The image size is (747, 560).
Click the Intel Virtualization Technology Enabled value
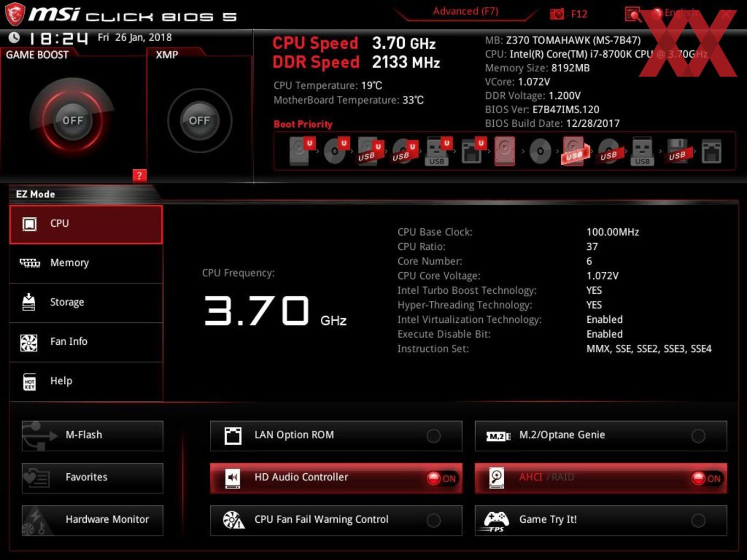click(605, 320)
